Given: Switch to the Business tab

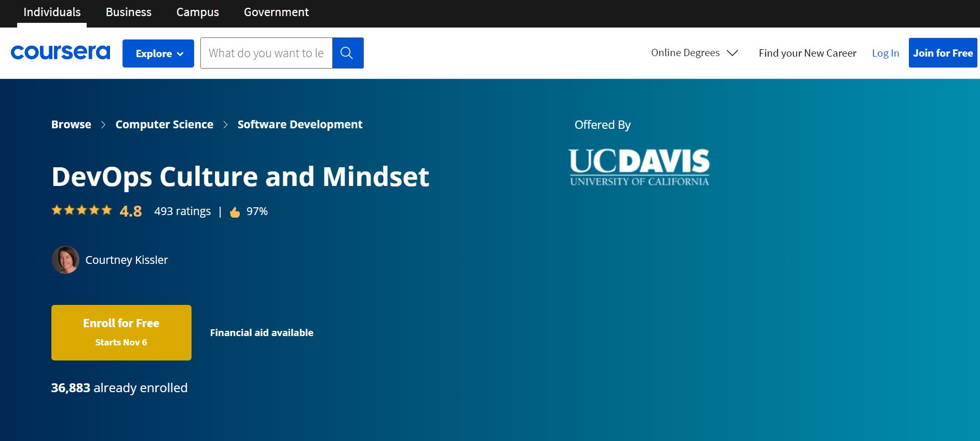Looking at the screenshot, I should [129, 12].
